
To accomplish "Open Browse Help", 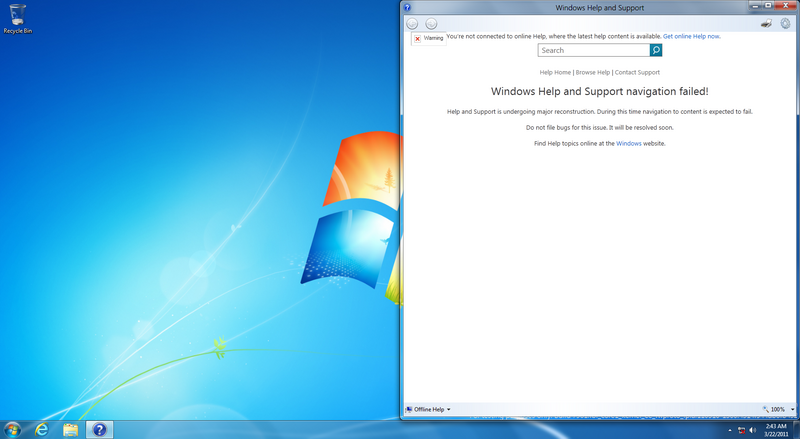I will (x=593, y=72).
